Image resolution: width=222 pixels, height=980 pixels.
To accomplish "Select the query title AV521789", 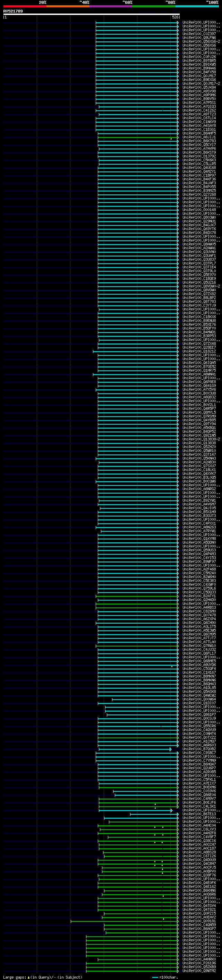I will 13,11.
